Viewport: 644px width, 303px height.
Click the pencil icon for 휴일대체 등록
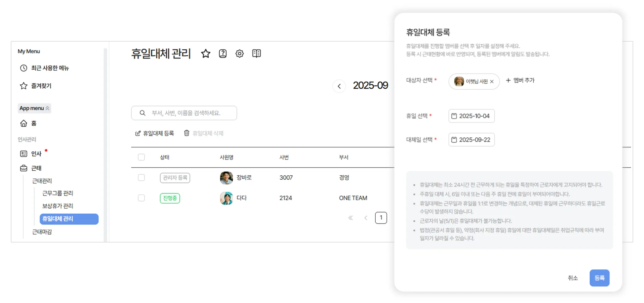click(138, 133)
